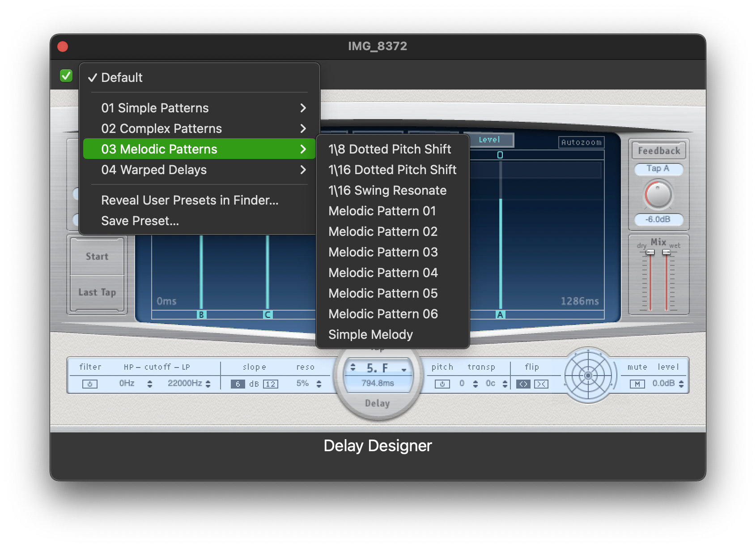Screen dimensions: 756x547
Task: Load Melodic Pattern 01 preset
Action: point(393,211)
